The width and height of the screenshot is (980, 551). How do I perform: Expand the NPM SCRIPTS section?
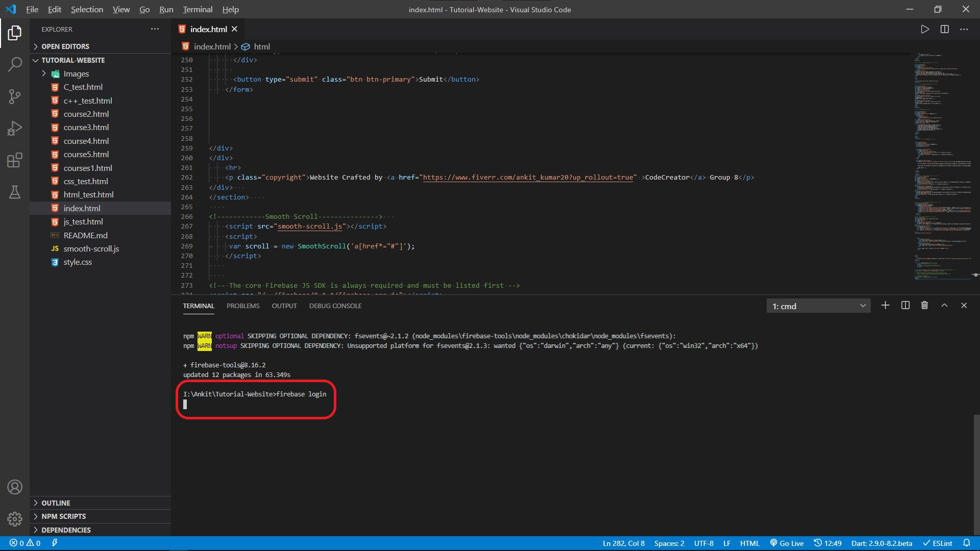tap(100, 516)
